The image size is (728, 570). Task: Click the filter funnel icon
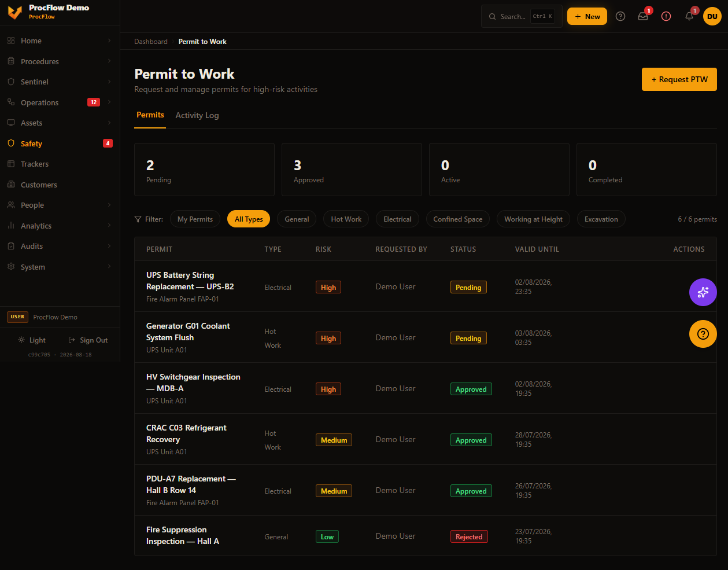[x=138, y=219]
